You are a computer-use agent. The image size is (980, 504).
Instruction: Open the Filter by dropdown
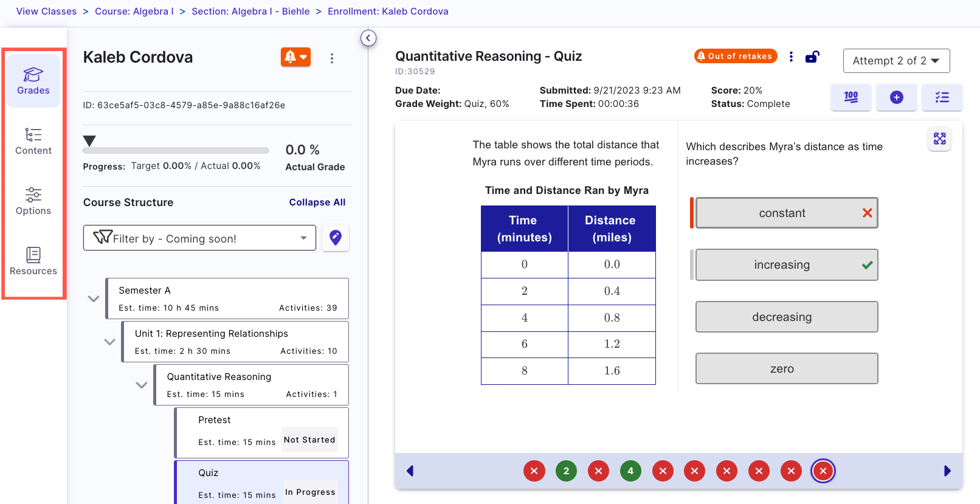[x=199, y=238]
